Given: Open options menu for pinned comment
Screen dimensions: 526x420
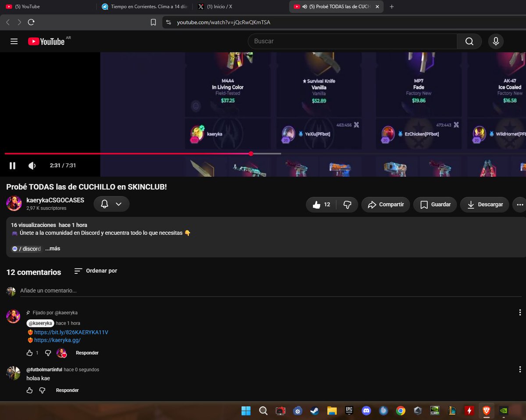Looking at the screenshot, I should coord(520,313).
